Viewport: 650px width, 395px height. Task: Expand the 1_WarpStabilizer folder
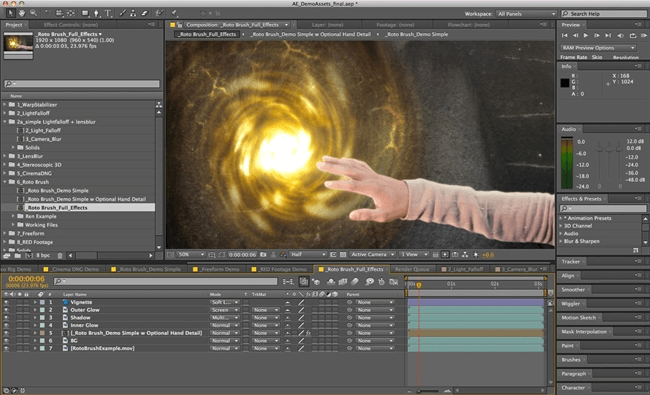click(x=5, y=105)
